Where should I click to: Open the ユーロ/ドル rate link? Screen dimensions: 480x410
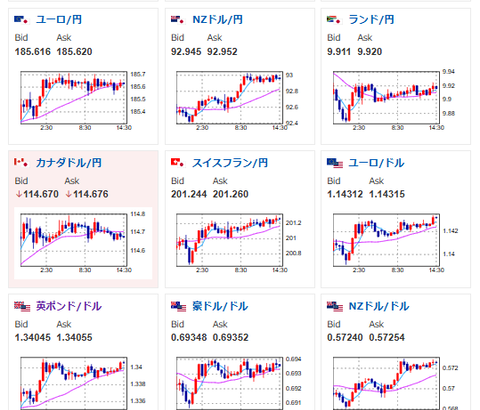point(376,163)
